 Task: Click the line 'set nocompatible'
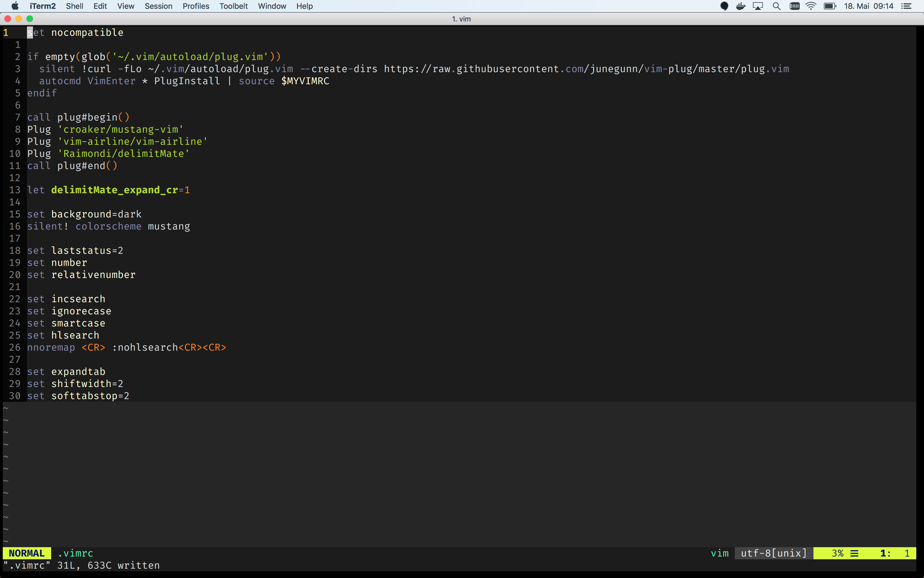point(75,32)
